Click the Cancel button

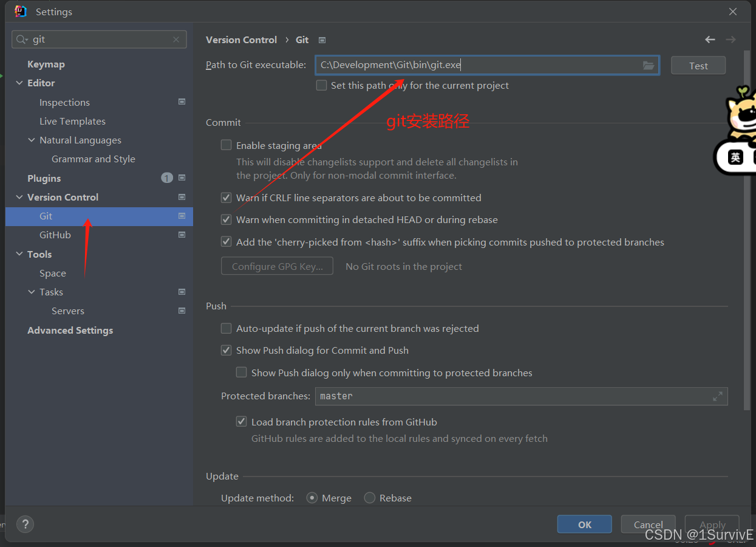(648, 525)
